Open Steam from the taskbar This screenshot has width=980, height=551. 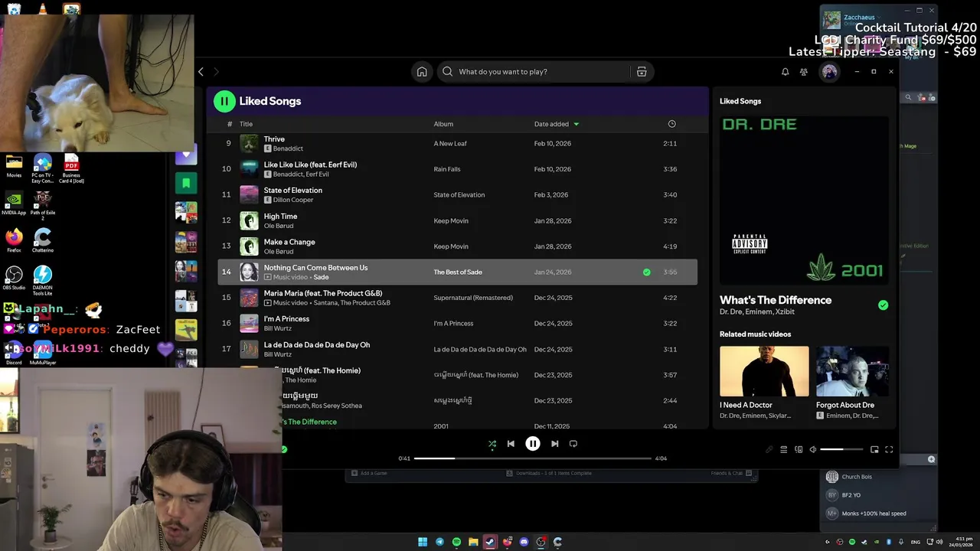click(490, 542)
